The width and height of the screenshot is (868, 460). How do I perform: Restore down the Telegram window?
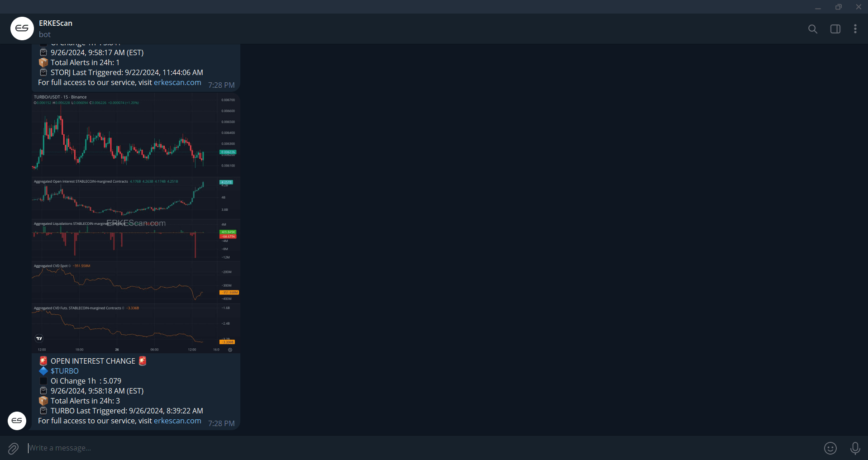pyautogui.click(x=838, y=7)
